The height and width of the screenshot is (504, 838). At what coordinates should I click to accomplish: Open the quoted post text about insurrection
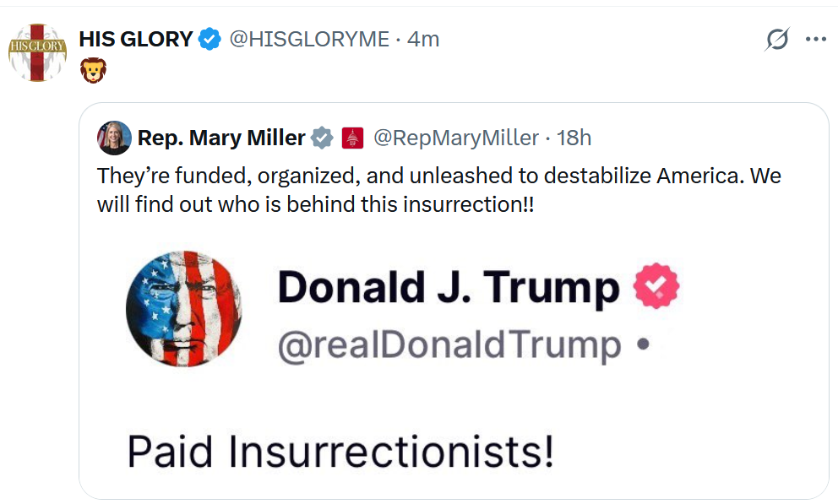coord(439,190)
